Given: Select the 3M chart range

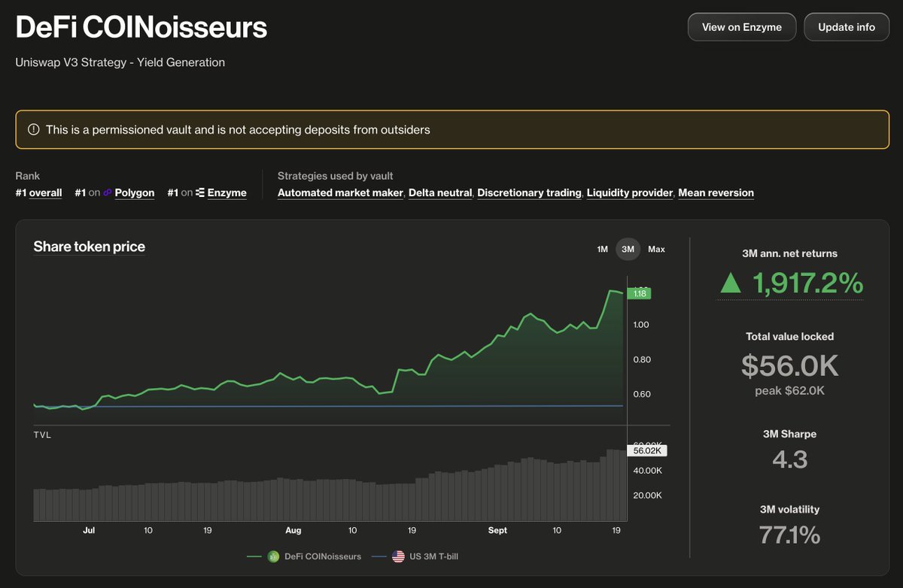Looking at the screenshot, I should pos(628,249).
